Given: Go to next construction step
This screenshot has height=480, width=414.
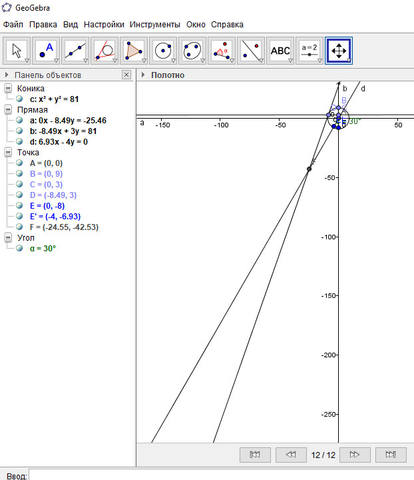Looking at the screenshot, I should 355,455.
